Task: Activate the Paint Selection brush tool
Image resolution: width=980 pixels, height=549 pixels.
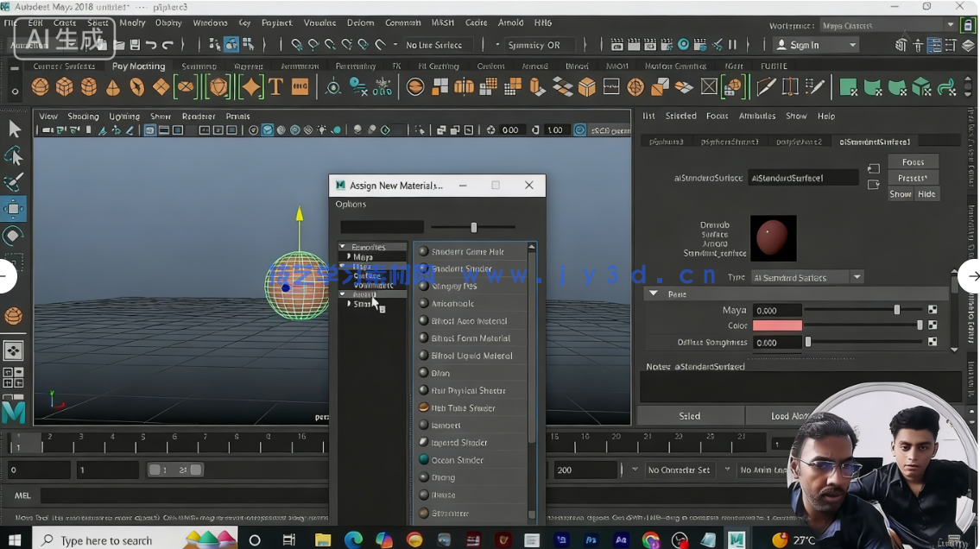Action: pos(14,182)
